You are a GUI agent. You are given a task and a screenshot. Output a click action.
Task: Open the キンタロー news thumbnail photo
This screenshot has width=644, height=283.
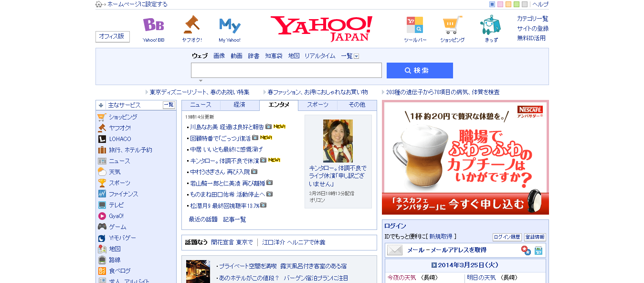click(x=338, y=141)
